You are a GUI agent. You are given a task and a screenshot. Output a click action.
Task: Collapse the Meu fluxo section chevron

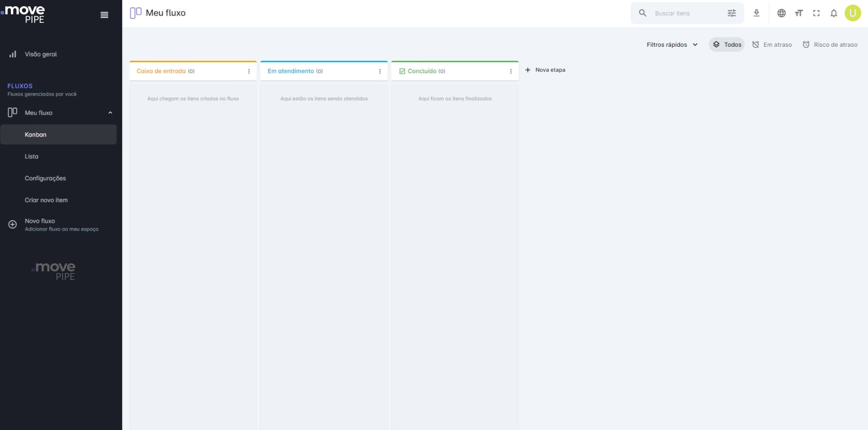(x=110, y=113)
